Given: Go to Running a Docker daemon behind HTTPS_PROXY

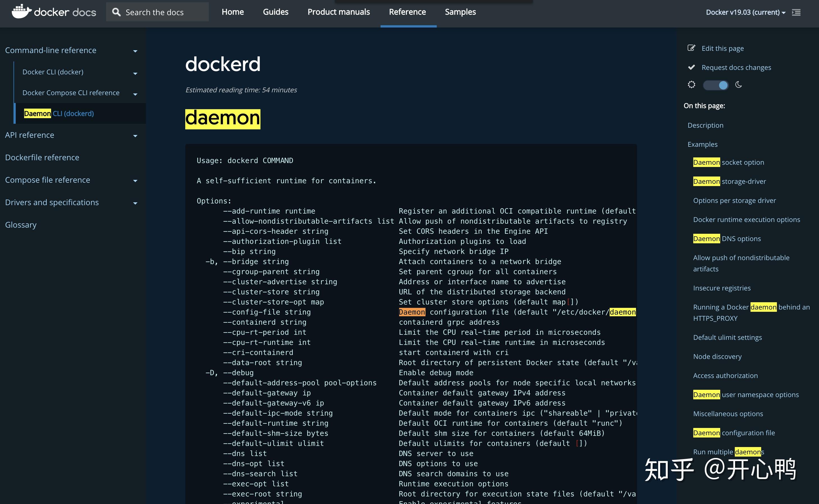Looking at the screenshot, I should (x=751, y=313).
